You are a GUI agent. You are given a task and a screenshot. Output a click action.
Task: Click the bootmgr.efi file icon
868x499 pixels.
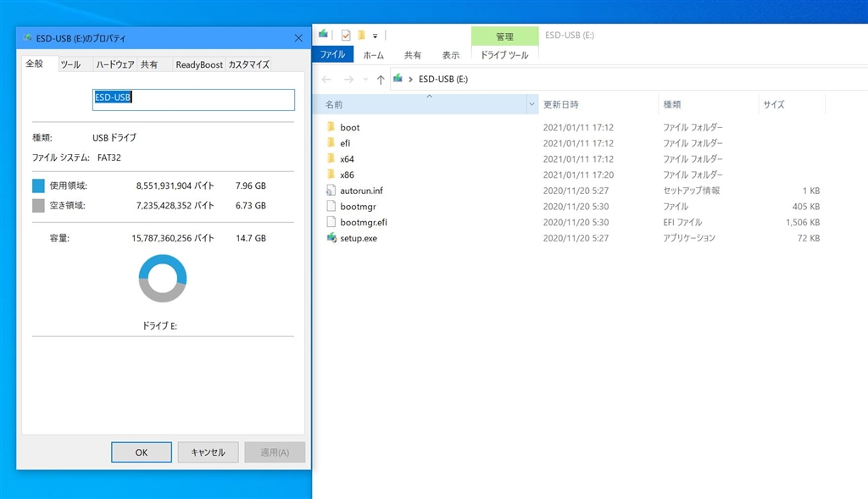(x=331, y=222)
